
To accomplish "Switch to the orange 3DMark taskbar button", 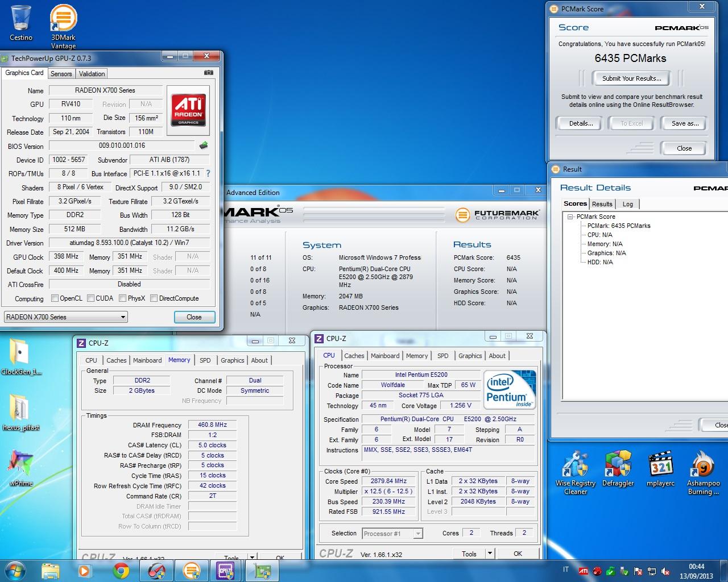I will [191, 571].
